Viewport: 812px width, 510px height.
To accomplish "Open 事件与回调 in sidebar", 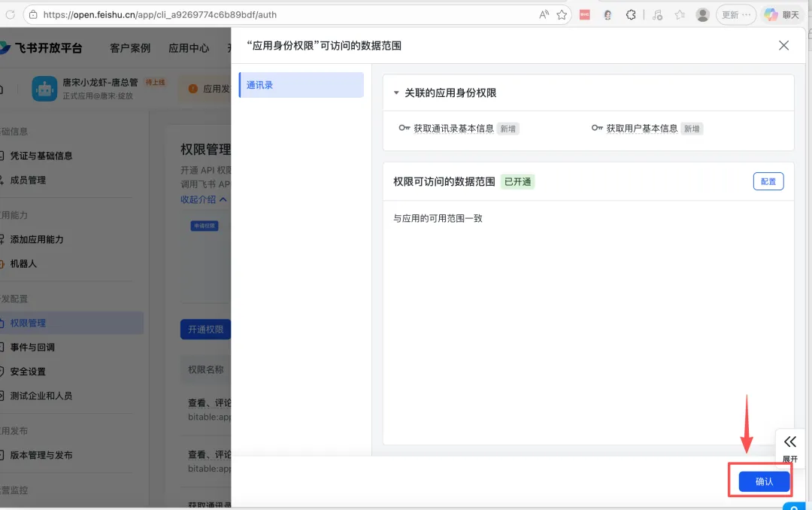I will point(32,348).
